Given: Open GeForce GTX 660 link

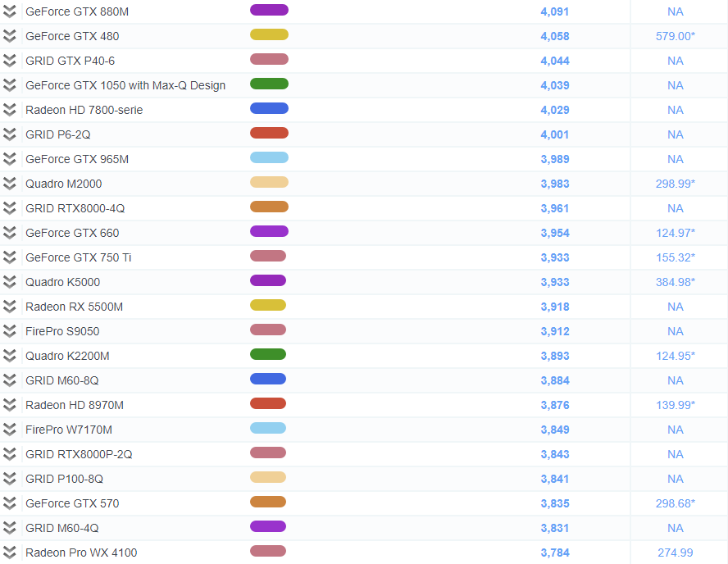Looking at the screenshot, I should (x=72, y=233).
